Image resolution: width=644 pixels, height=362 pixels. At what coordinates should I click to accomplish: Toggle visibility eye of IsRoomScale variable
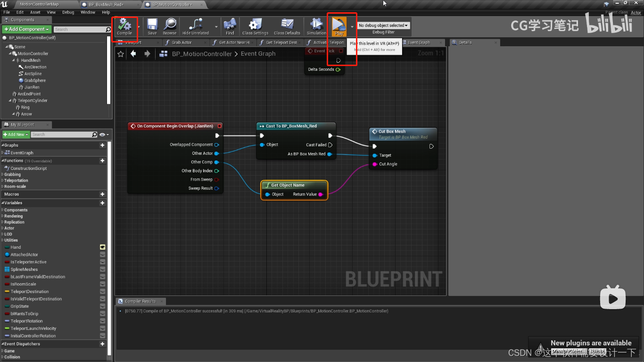click(x=102, y=284)
